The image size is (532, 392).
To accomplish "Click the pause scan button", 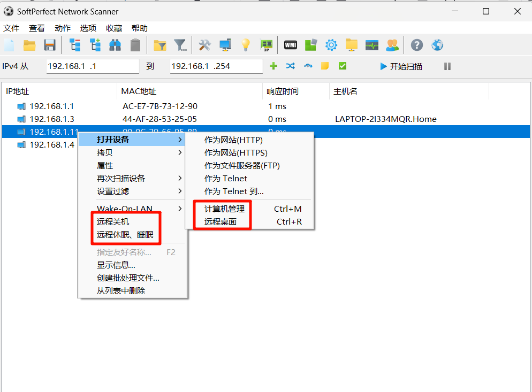I will 447,66.
